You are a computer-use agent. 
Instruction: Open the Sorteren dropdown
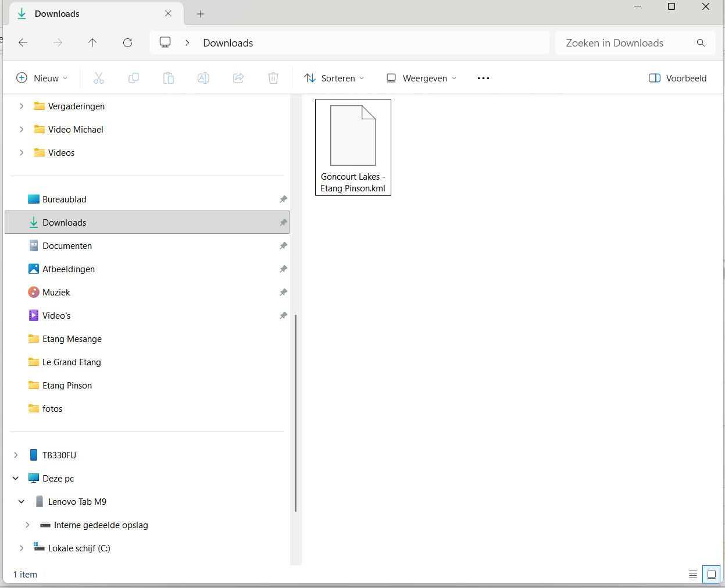pos(334,78)
